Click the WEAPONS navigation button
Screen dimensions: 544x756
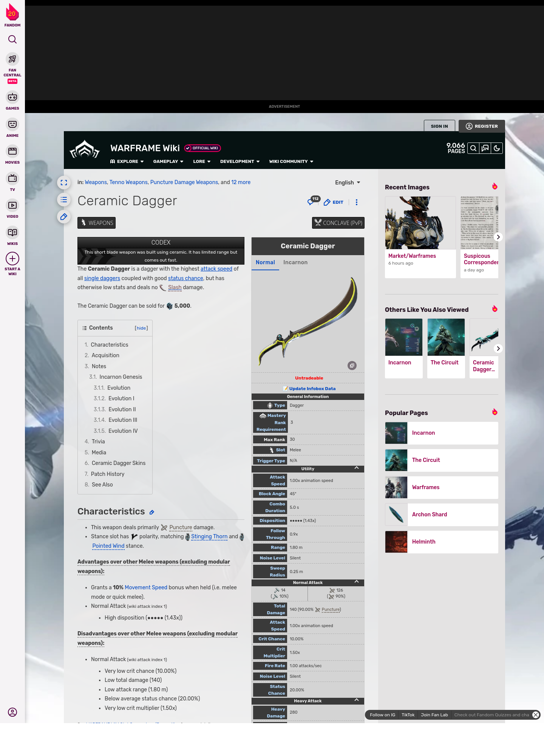coord(96,223)
